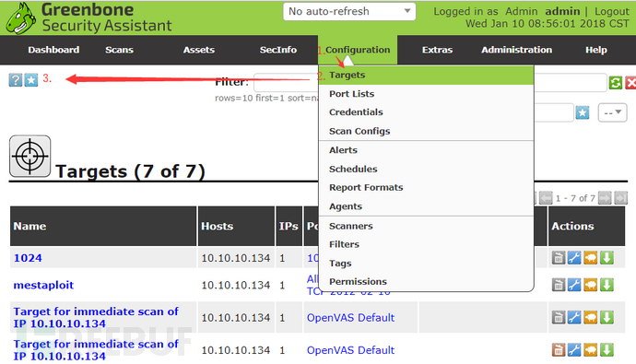Refresh the filter with green arrows icon
This screenshot has height=364, width=636.
click(x=616, y=83)
